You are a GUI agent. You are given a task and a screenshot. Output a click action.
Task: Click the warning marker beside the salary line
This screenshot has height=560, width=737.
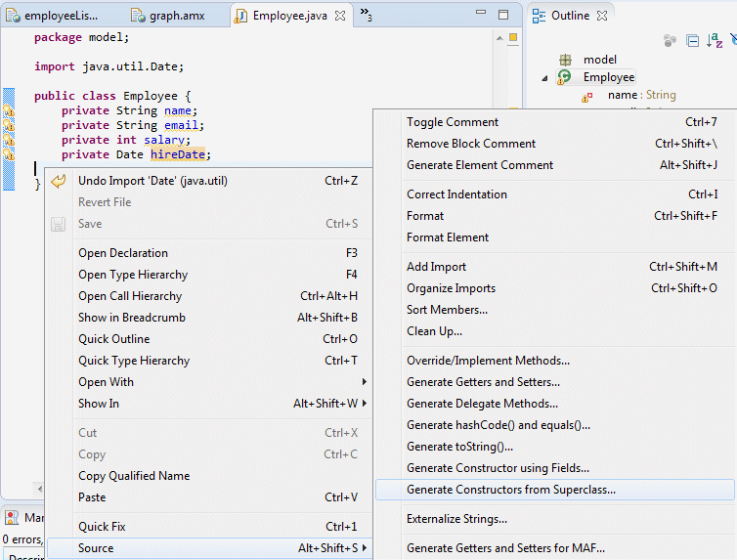pyautogui.click(x=9, y=141)
